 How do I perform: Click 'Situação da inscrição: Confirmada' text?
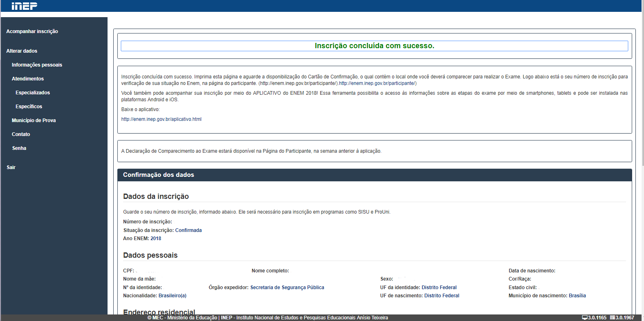[x=162, y=230]
